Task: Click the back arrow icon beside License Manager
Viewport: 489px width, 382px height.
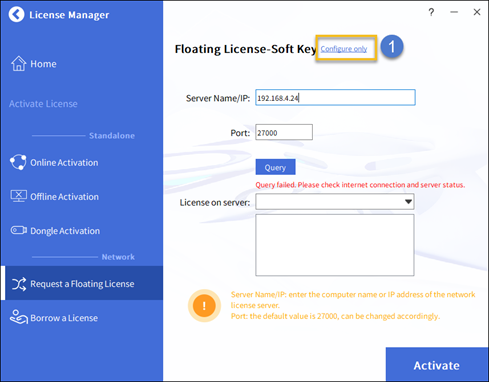Action: [x=16, y=14]
